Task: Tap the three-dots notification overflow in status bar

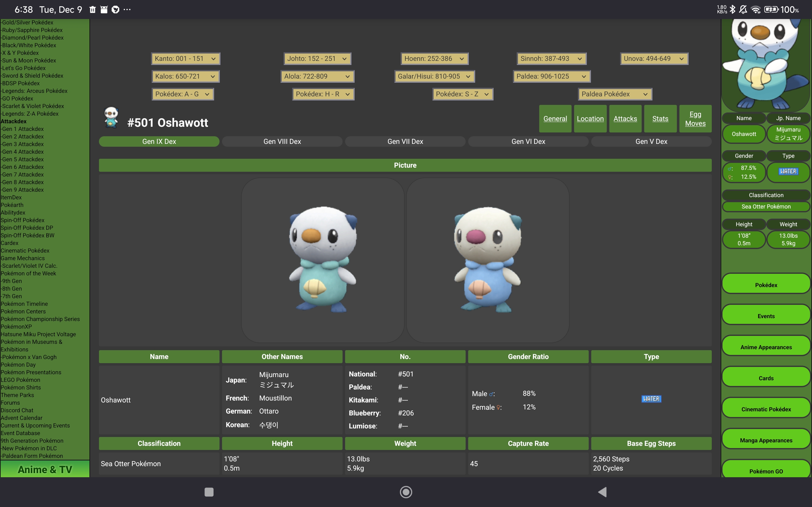Action: coord(127,10)
